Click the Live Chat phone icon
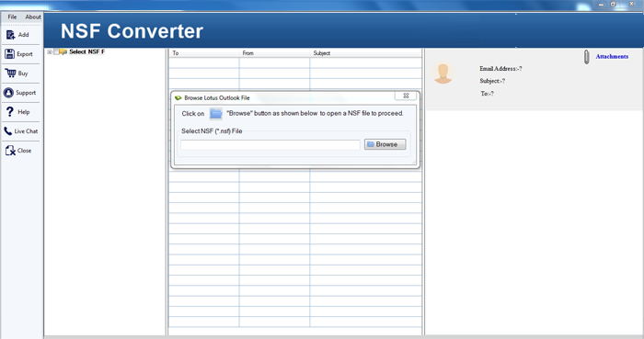Viewport: 644px width, 339px height. point(8,131)
